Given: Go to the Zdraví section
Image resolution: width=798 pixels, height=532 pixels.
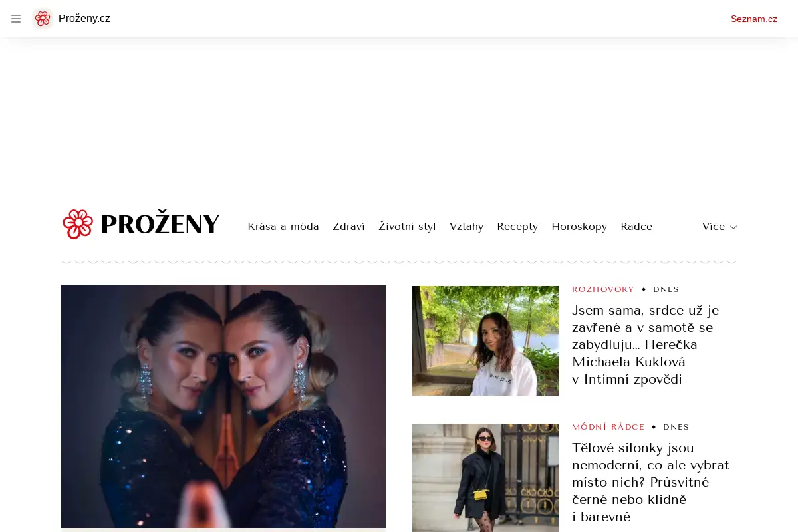Looking at the screenshot, I should click(x=348, y=227).
